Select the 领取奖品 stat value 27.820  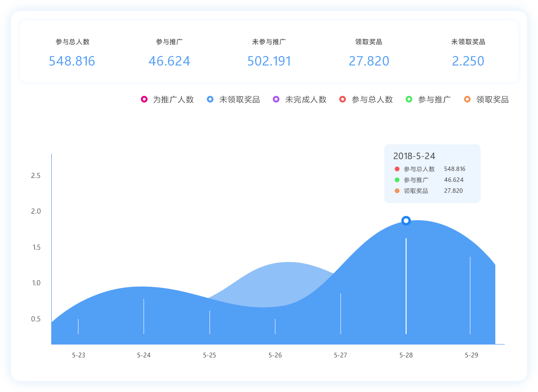(x=369, y=61)
